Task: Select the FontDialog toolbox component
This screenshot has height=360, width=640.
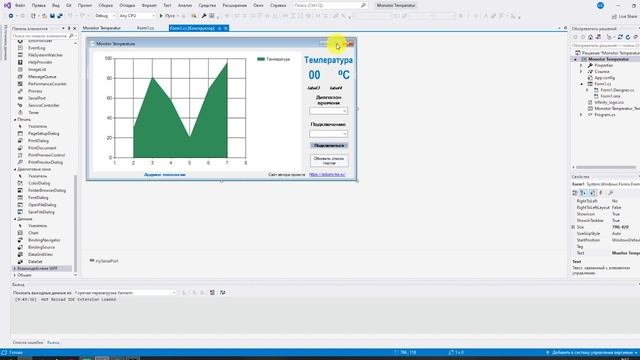Action: pos(38,198)
